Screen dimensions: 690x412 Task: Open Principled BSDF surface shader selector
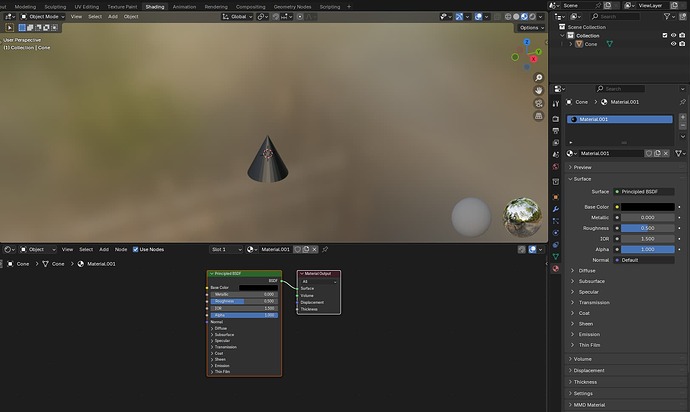[x=644, y=192]
